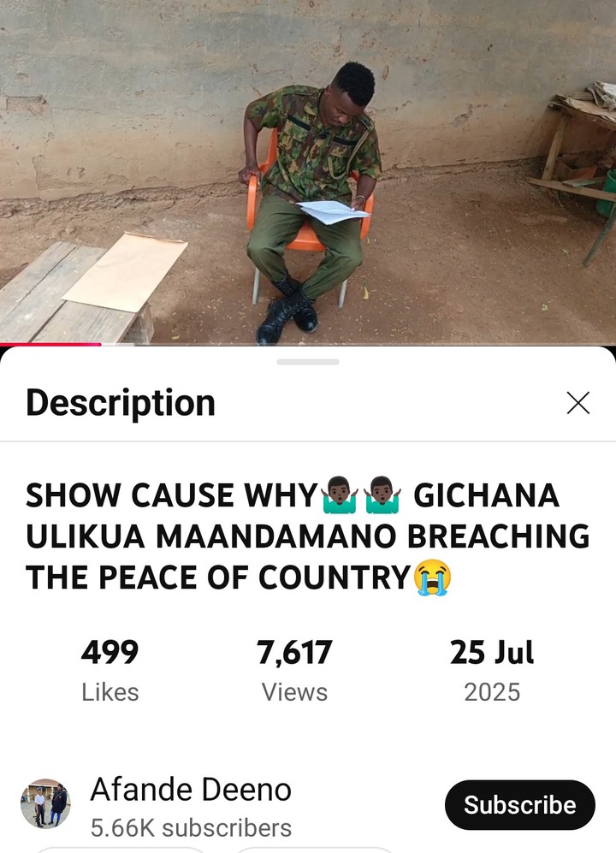Viewport: 616px width, 853px height.
Task: Tap the 25 Jul upload date
Action: [492, 652]
